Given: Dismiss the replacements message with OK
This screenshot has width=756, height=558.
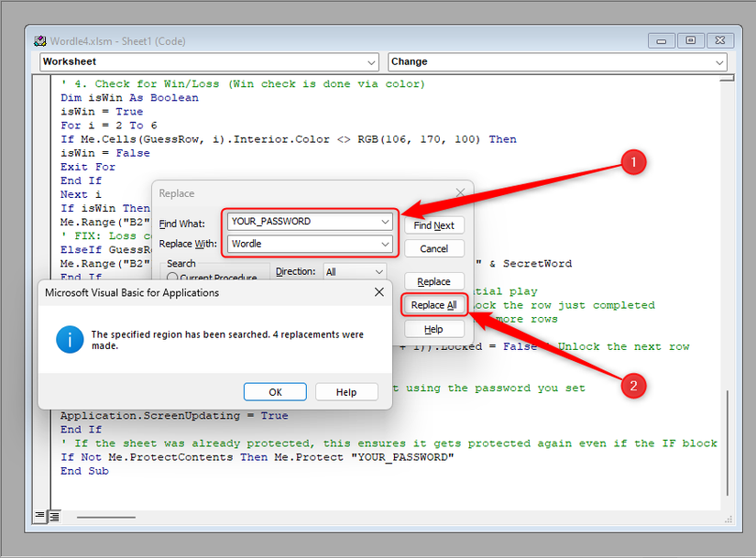Looking at the screenshot, I should (275, 391).
